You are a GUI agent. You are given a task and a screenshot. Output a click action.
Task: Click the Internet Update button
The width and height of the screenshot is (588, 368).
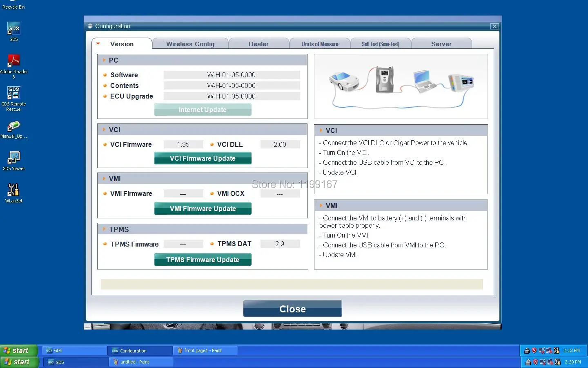pos(203,110)
